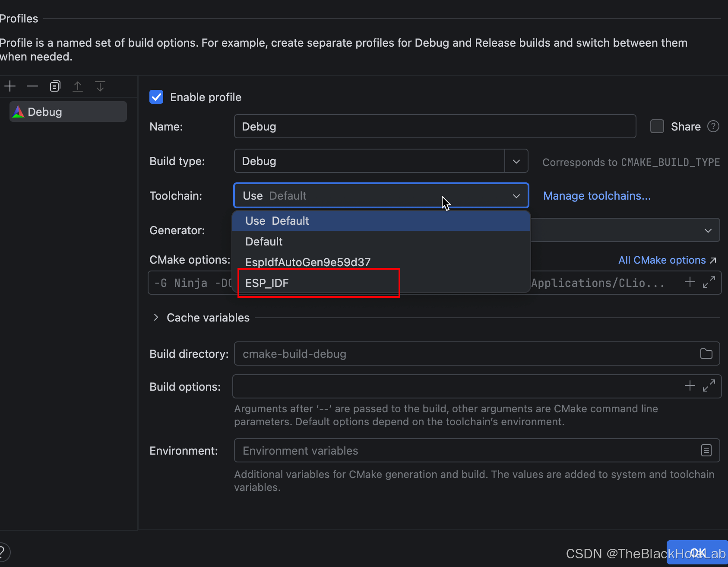728x567 pixels.
Task: Copy the selected profile using duplicate icon
Action: pos(55,86)
